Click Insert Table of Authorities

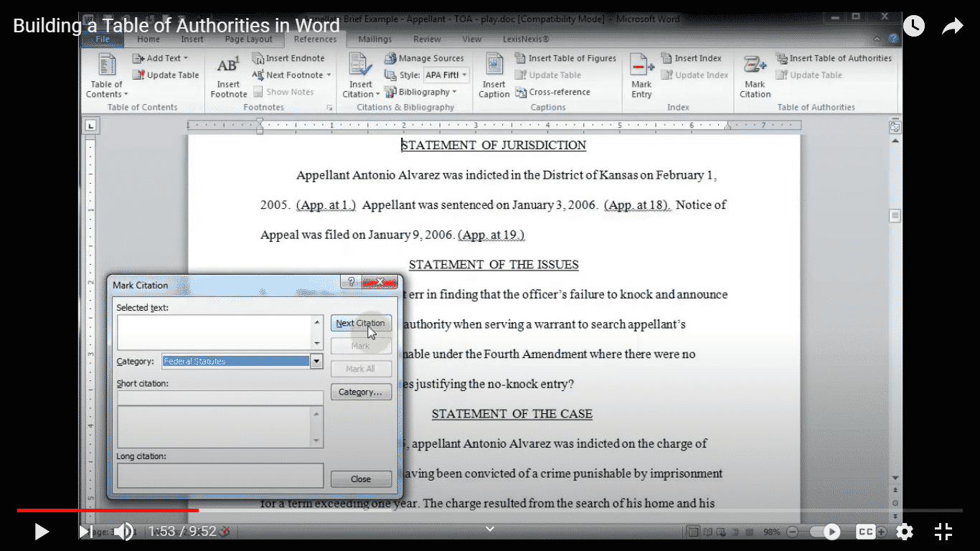[x=834, y=58]
